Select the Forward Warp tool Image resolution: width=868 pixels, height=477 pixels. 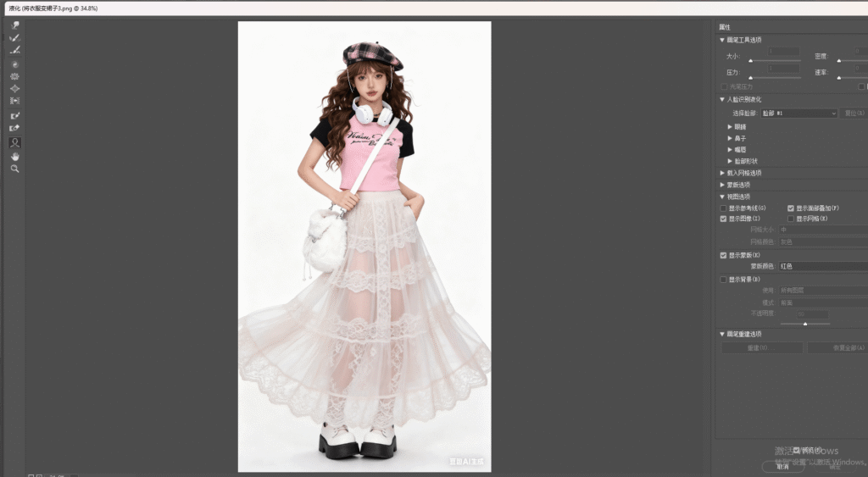14,25
